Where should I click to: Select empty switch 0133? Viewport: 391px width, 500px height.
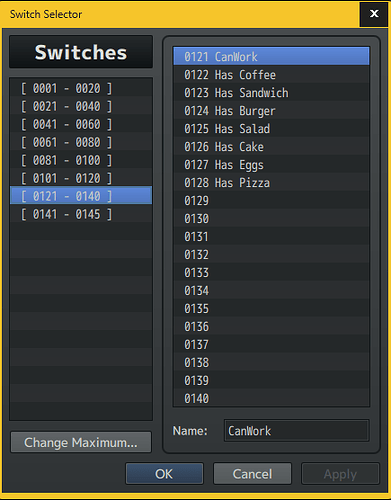(271, 273)
